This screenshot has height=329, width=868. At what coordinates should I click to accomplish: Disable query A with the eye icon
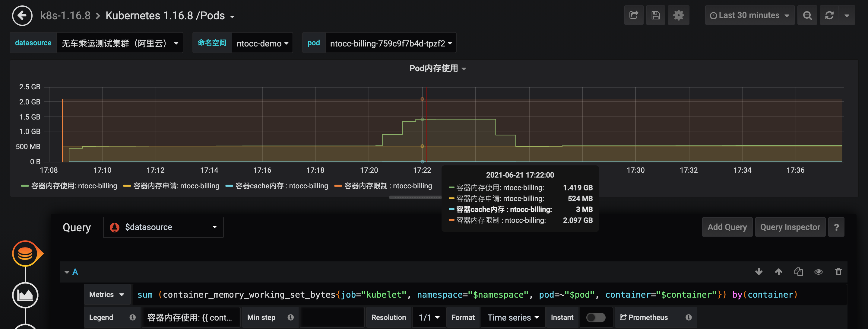[819, 272]
